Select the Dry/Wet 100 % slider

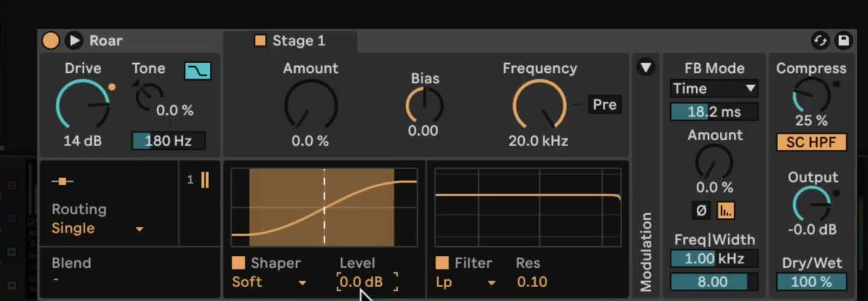pos(811,282)
